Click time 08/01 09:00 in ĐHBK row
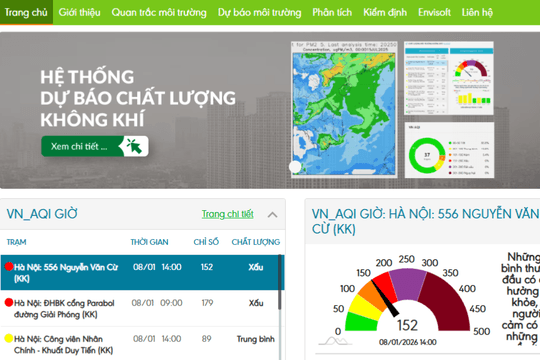This screenshot has height=360, width=540. tap(157, 303)
